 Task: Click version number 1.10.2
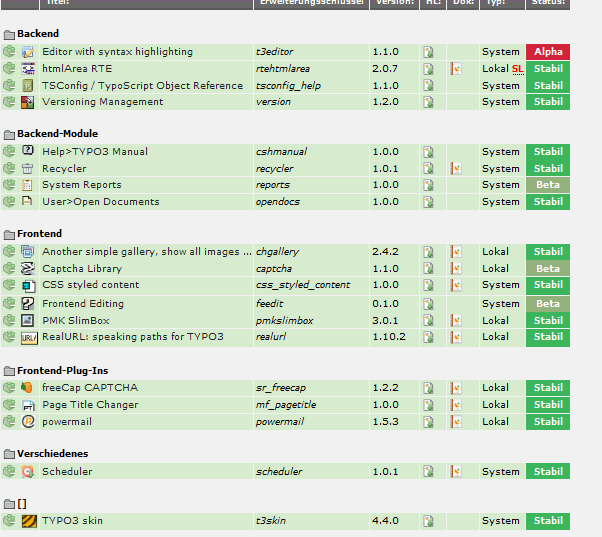(x=389, y=337)
